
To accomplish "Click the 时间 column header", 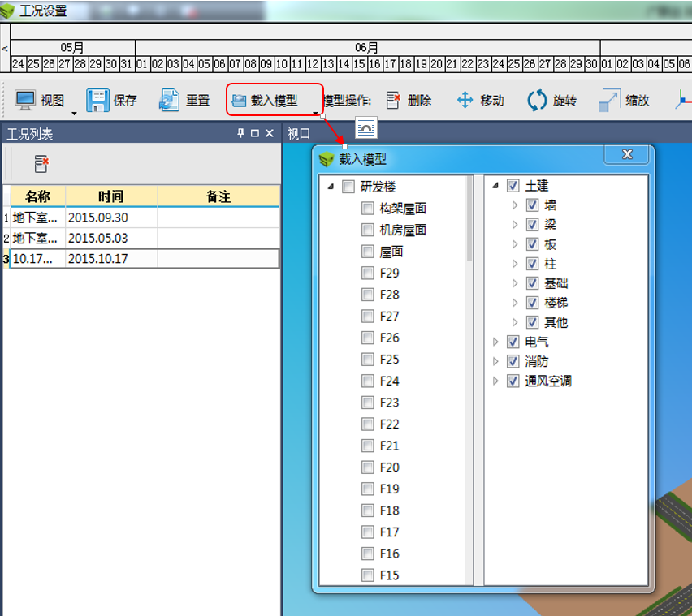I will pos(111,196).
